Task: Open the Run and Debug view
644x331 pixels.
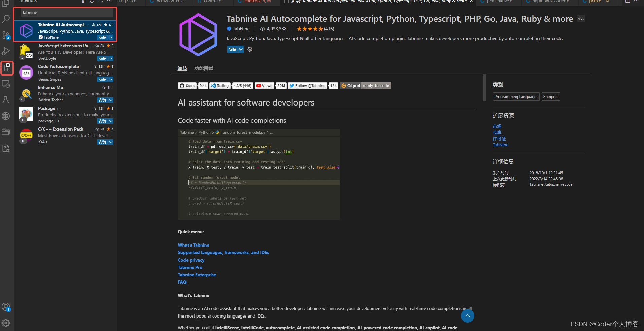Action: 6,51
